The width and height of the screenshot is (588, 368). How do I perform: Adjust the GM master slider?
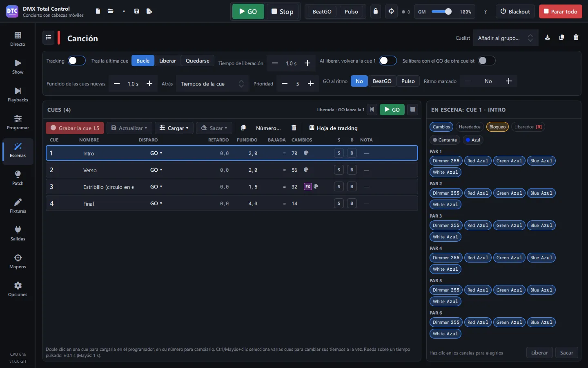tap(442, 11)
